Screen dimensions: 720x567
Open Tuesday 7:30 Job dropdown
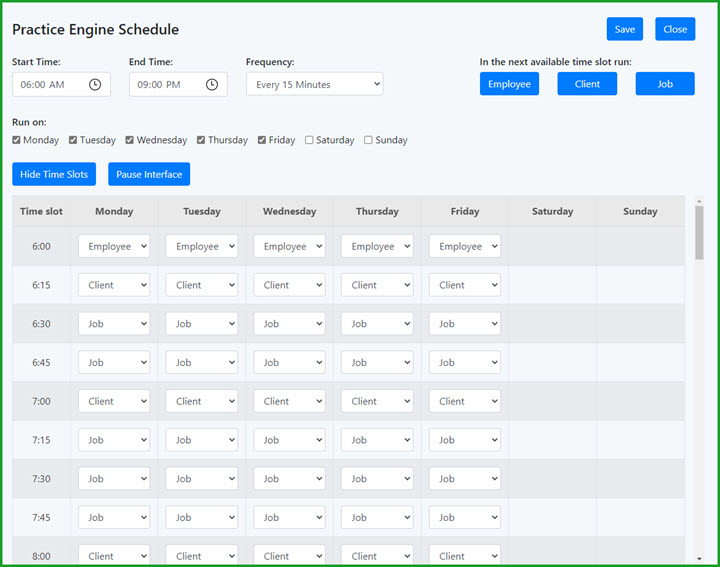(201, 479)
